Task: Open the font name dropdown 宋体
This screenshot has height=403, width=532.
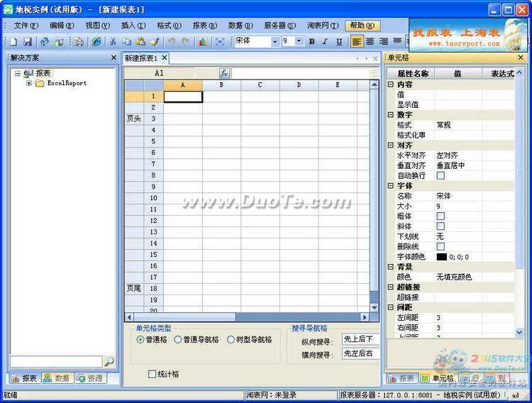Action: click(x=275, y=42)
